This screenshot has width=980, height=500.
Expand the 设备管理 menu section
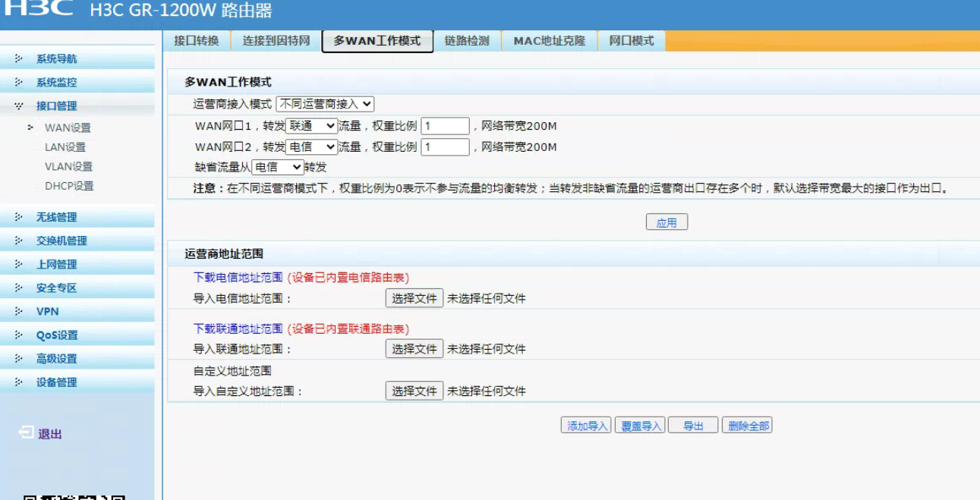coord(77,382)
